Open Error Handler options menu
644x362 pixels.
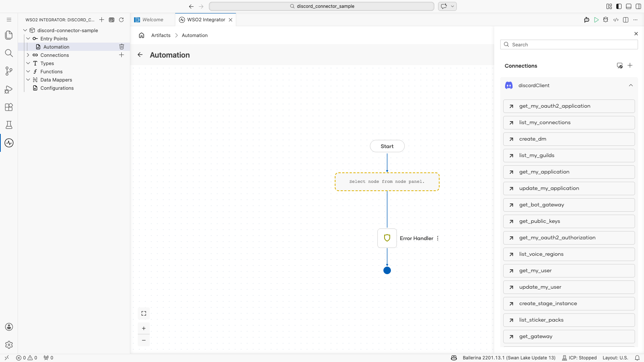pyautogui.click(x=438, y=238)
